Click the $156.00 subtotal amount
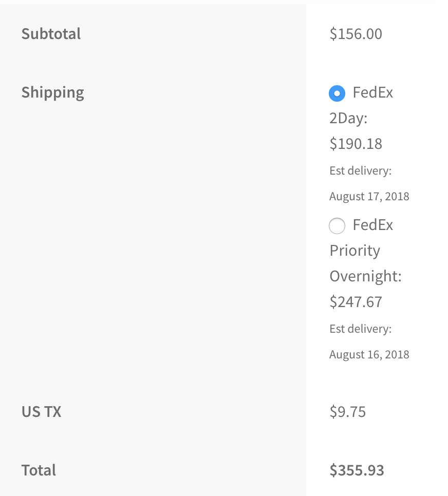448x496 pixels. 356,34
